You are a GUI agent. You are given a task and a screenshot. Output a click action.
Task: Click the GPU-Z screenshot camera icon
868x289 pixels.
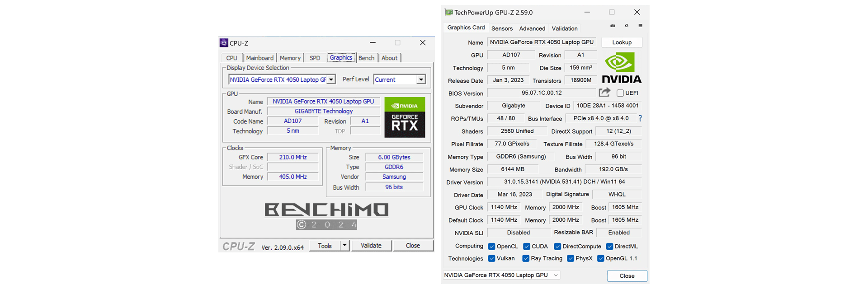point(613,26)
